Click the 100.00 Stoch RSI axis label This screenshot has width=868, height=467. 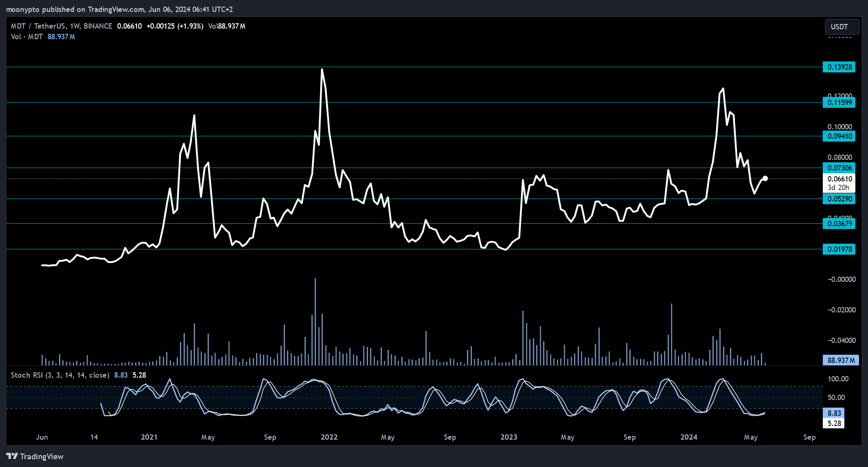(x=838, y=379)
